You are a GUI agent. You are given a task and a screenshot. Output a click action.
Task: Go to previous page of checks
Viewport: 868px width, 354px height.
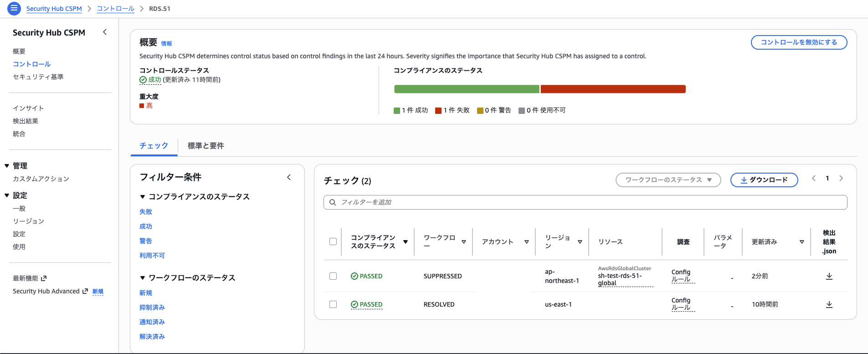814,178
